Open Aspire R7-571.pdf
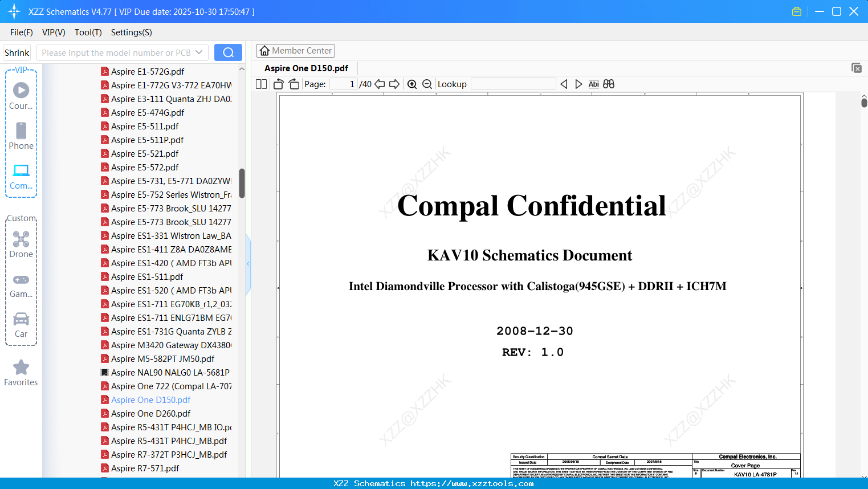Screen dimensions: 868x489 [x=145, y=468]
